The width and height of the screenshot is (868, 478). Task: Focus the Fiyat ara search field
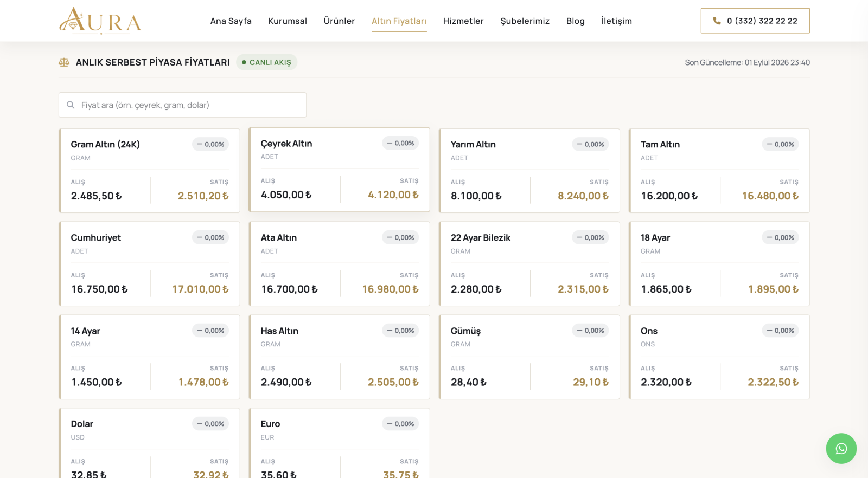point(182,105)
